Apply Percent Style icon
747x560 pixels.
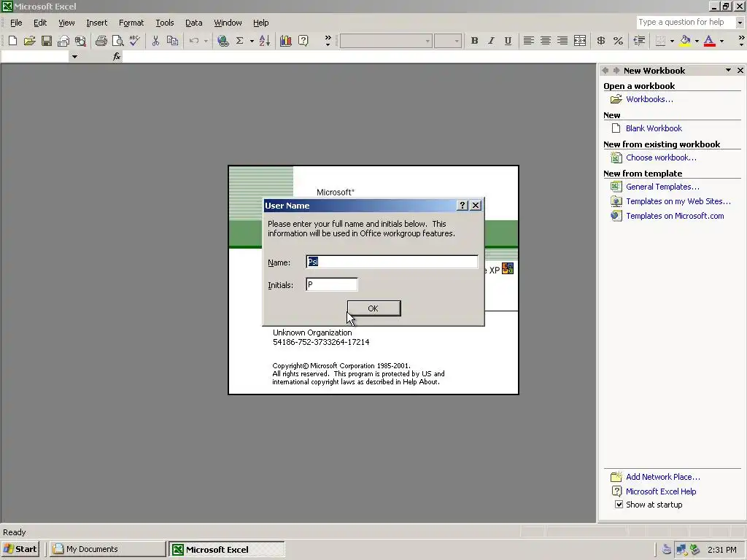[618, 41]
